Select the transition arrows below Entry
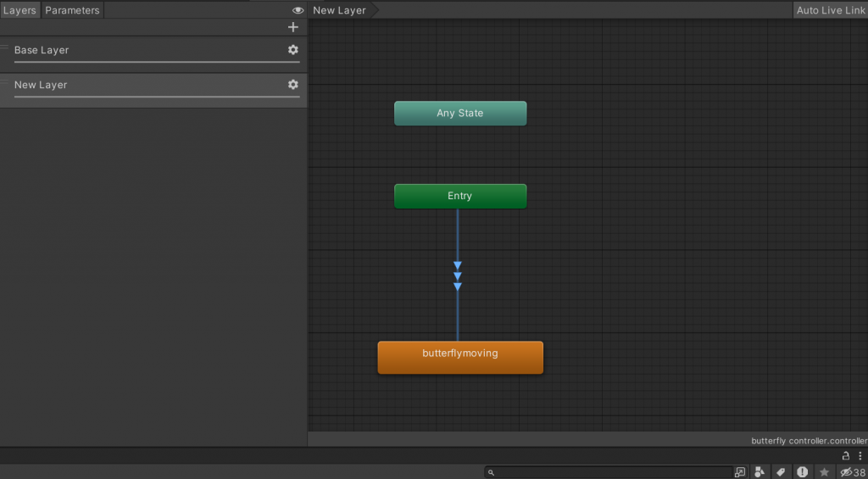Screen dimensions: 868x479 point(457,276)
